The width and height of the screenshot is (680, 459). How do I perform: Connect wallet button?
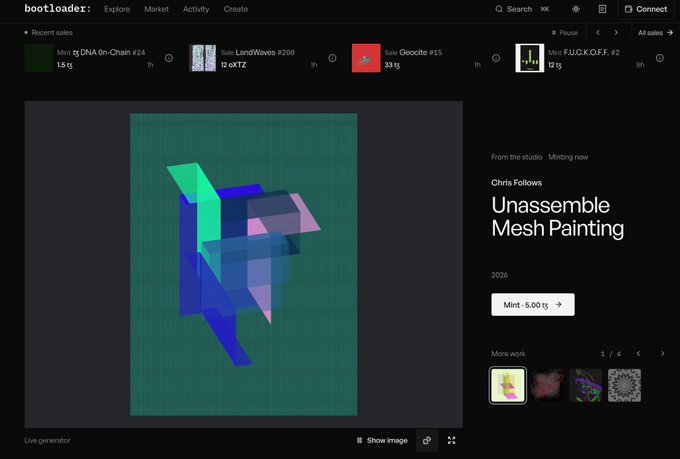[x=646, y=9]
